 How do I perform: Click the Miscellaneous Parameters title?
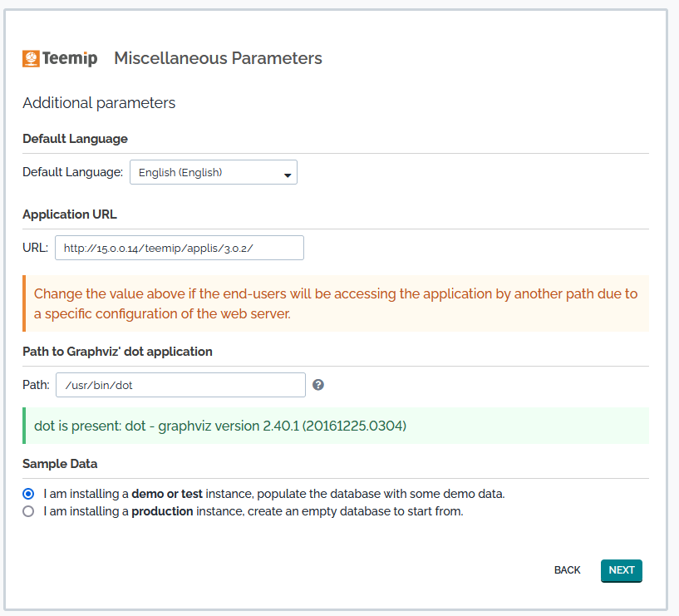coord(218,58)
